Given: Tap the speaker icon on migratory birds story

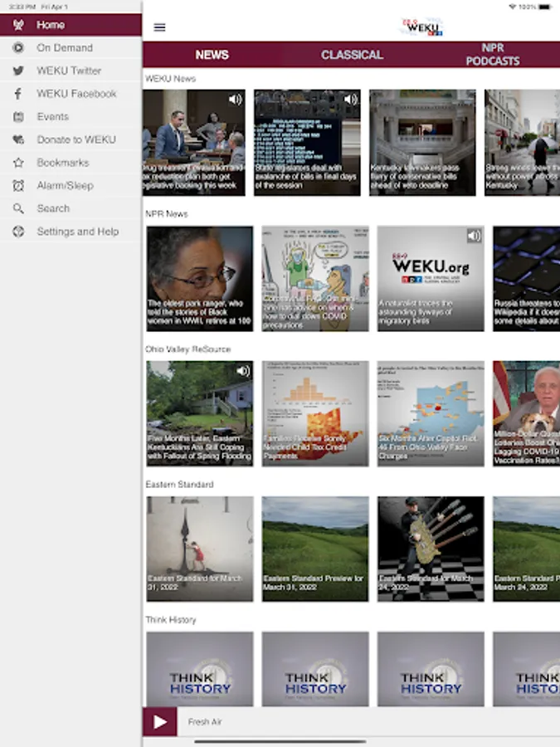Looking at the screenshot, I should 474,236.
